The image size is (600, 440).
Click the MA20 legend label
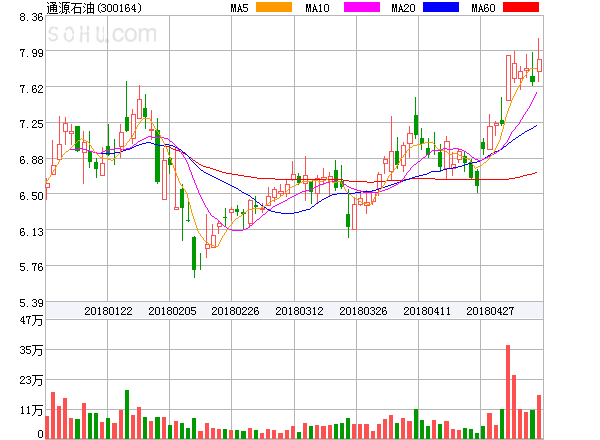[403, 8]
